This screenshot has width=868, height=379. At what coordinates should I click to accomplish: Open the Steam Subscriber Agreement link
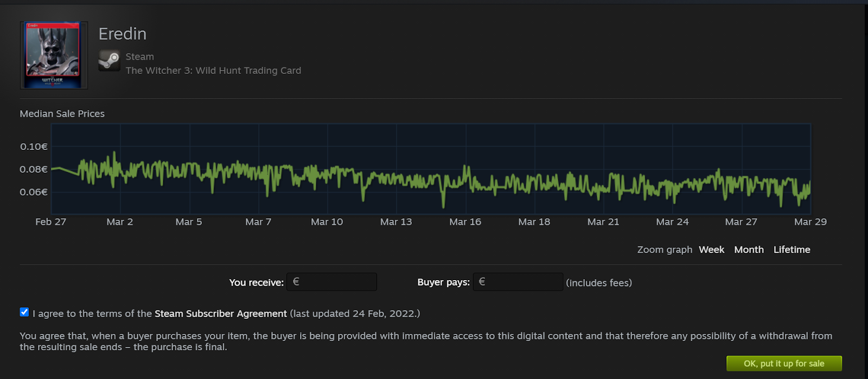click(221, 314)
